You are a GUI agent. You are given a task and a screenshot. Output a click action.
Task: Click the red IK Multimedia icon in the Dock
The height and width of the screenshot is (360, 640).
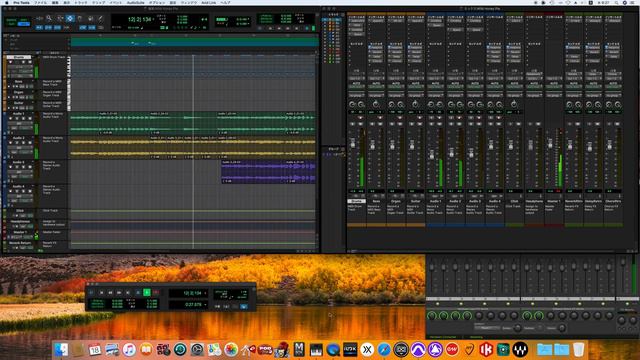486,349
